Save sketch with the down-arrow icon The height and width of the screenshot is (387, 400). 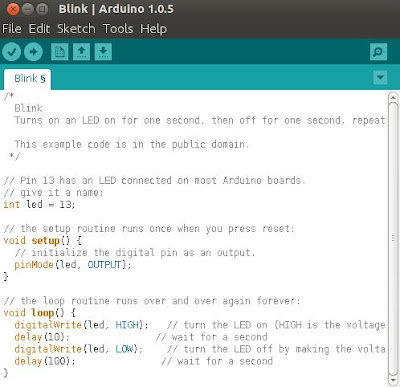point(103,52)
